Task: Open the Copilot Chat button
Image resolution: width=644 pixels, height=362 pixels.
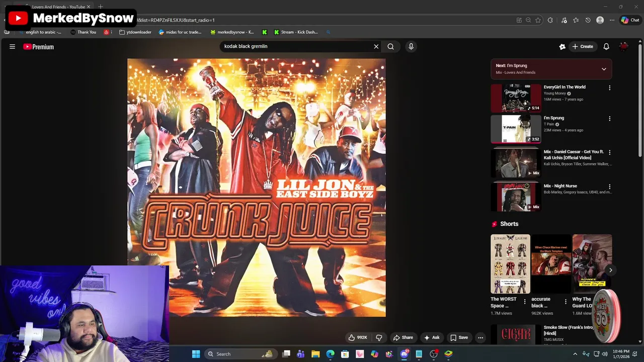Action: click(630, 20)
